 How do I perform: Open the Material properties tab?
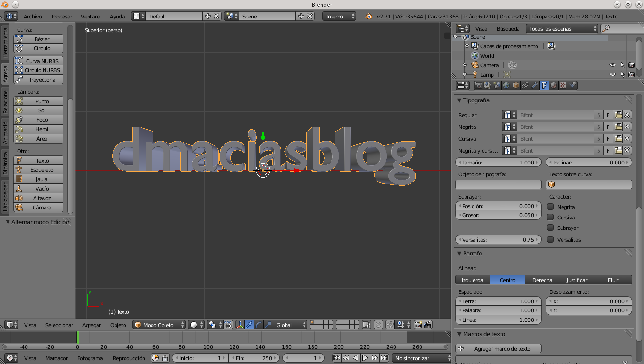click(x=554, y=85)
